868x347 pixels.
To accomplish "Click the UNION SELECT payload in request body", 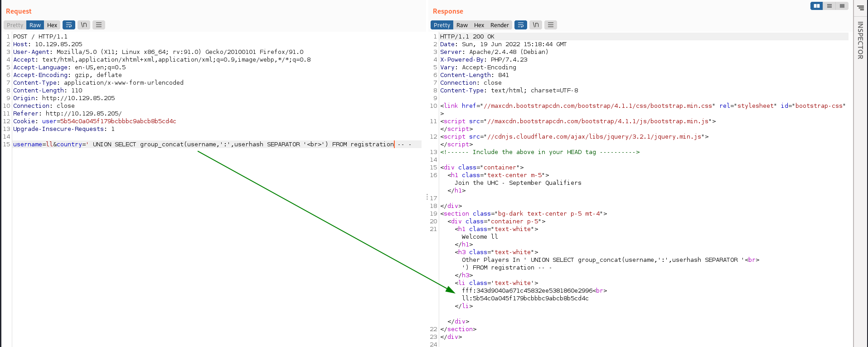I will click(x=252, y=145).
